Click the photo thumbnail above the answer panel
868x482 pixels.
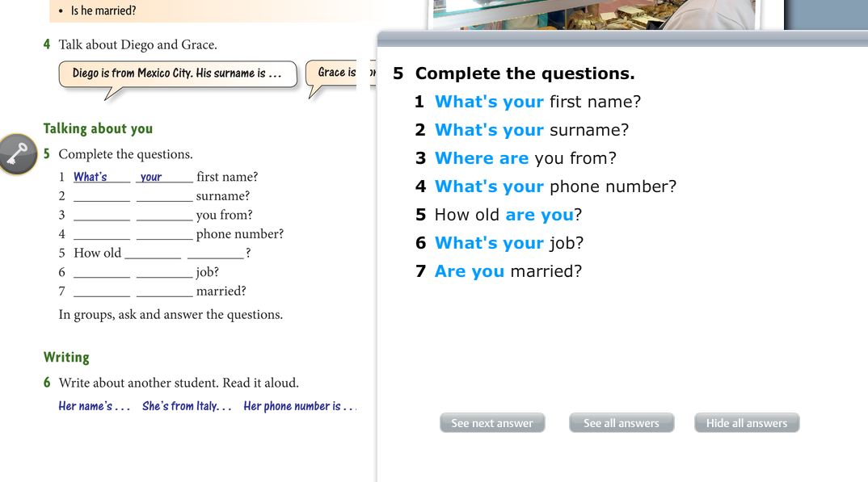(x=595, y=15)
